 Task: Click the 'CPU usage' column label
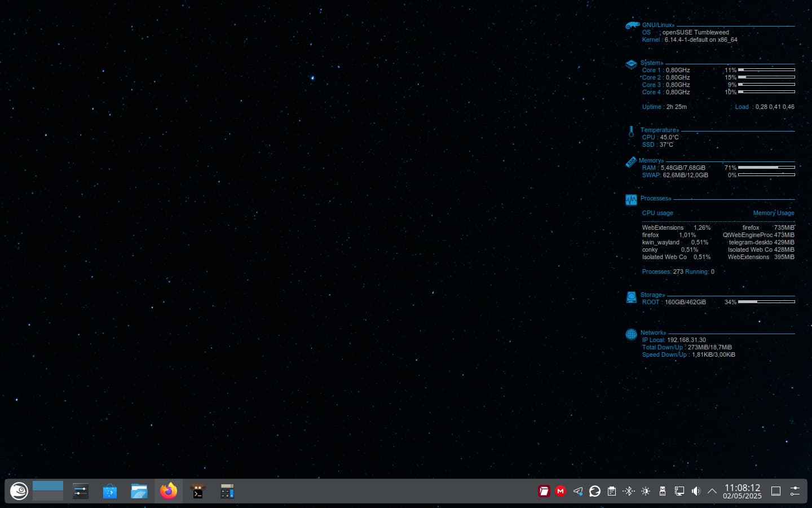tap(657, 213)
